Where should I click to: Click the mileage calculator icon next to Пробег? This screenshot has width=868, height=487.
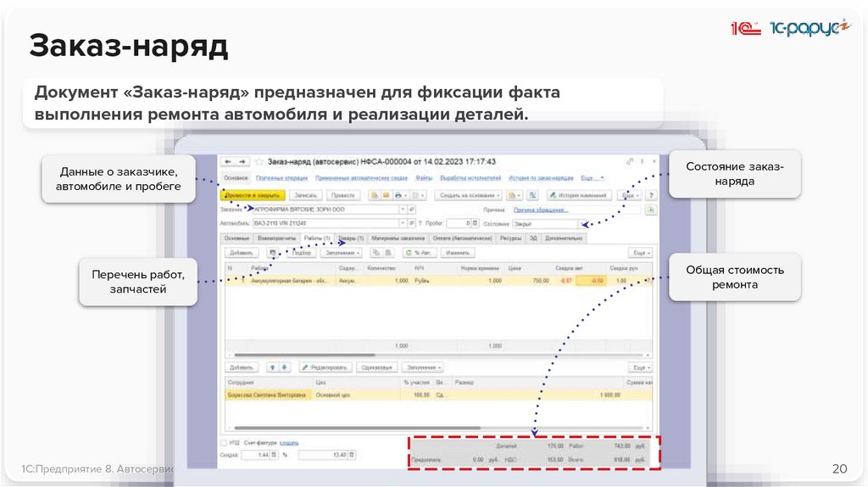click(x=475, y=223)
